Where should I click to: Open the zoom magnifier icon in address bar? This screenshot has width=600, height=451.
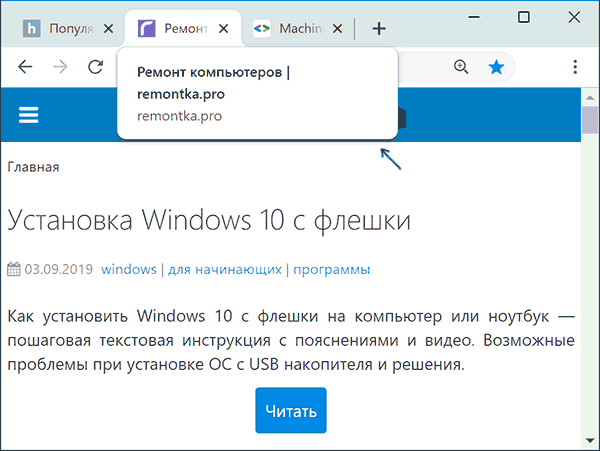(x=461, y=67)
